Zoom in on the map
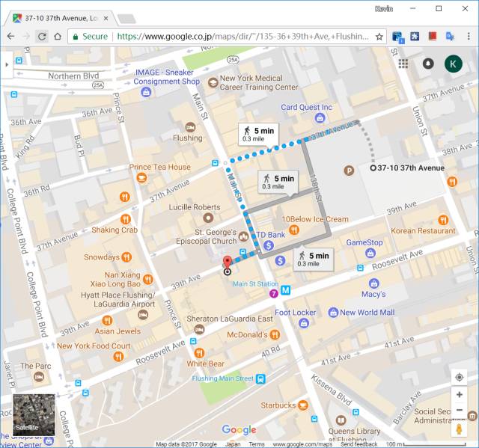479x448 pixels. pos(459,395)
